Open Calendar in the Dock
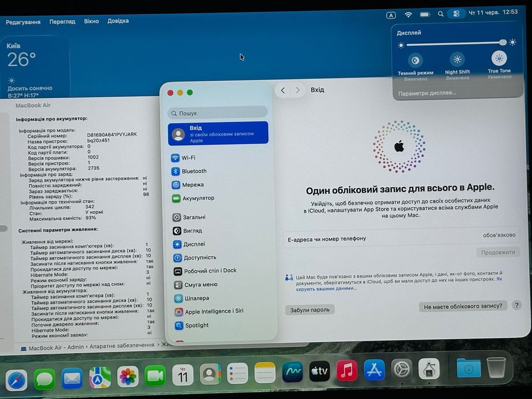The image size is (532, 399). pos(182,375)
